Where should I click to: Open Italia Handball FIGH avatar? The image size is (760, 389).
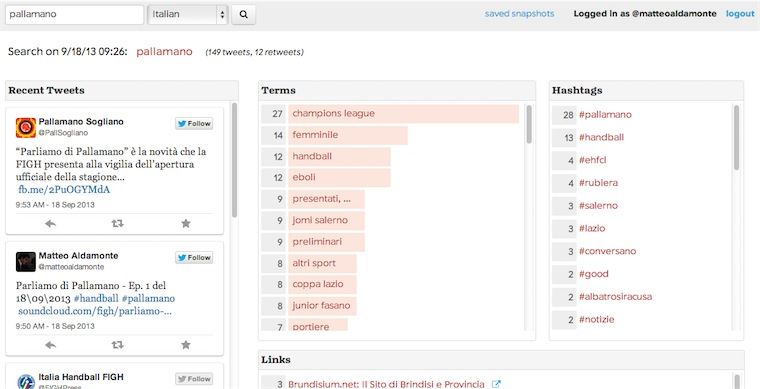(x=26, y=381)
